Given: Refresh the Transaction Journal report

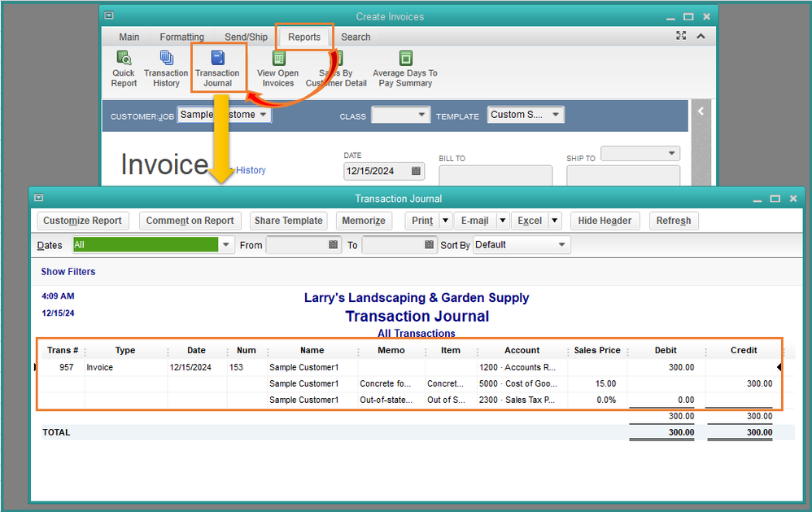Looking at the screenshot, I should 674,221.
